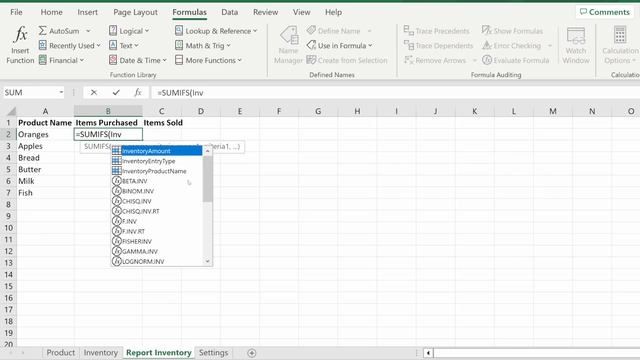Screen dimensions: 640x360
Task: Open Use in Formula menu
Action: [x=339, y=46]
